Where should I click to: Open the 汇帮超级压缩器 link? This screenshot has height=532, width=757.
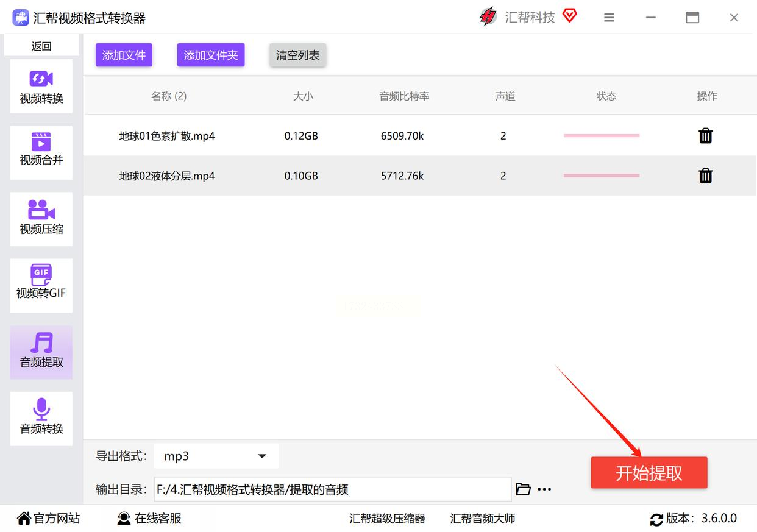coord(388,519)
